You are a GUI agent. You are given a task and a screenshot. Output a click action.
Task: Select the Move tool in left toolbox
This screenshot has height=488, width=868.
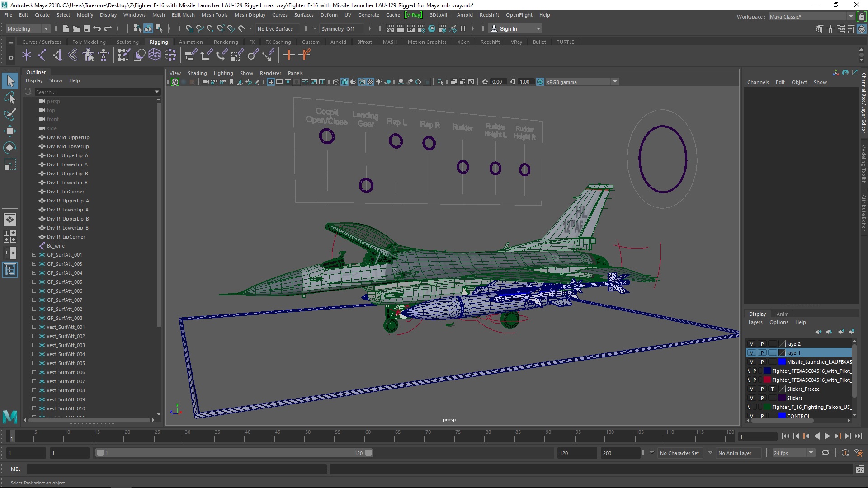(x=10, y=131)
